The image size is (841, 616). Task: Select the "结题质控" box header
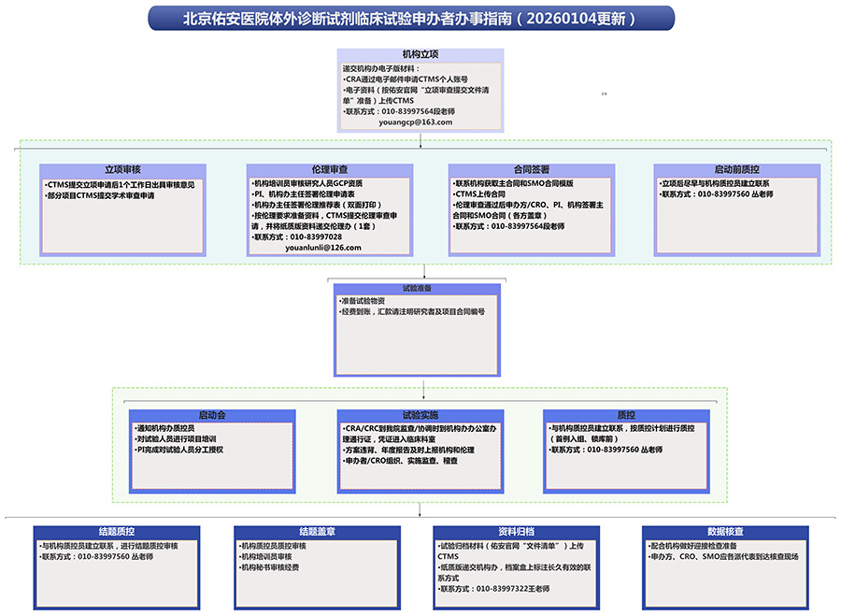[x=117, y=532]
